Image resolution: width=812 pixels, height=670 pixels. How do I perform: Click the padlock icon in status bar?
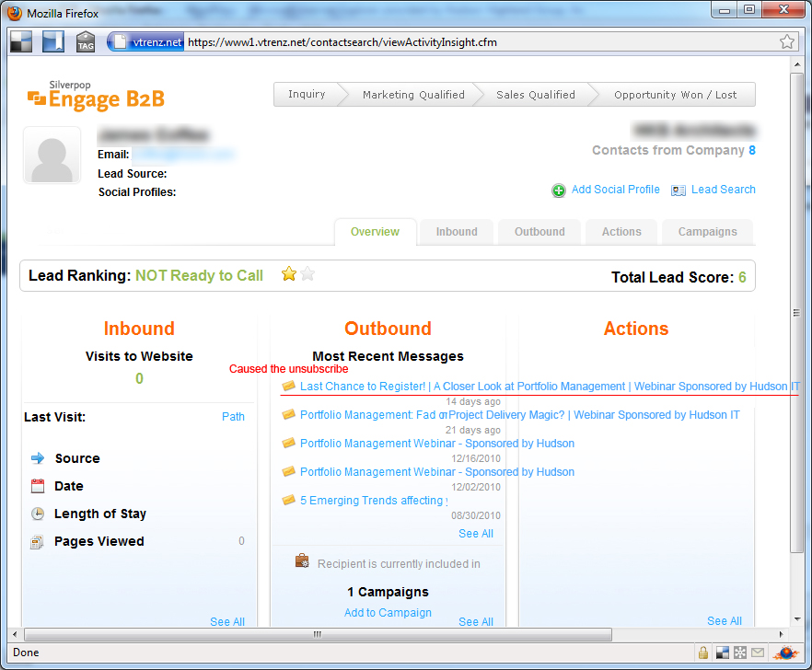click(702, 653)
